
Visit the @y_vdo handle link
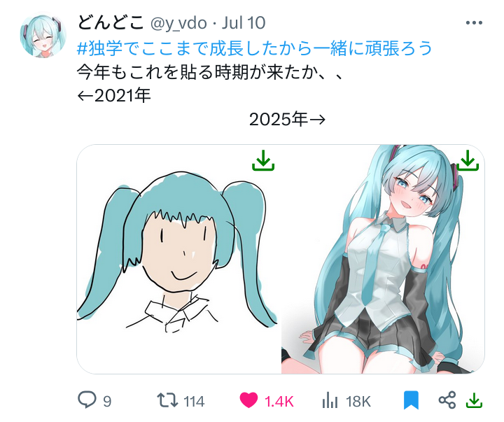[178, 23]
